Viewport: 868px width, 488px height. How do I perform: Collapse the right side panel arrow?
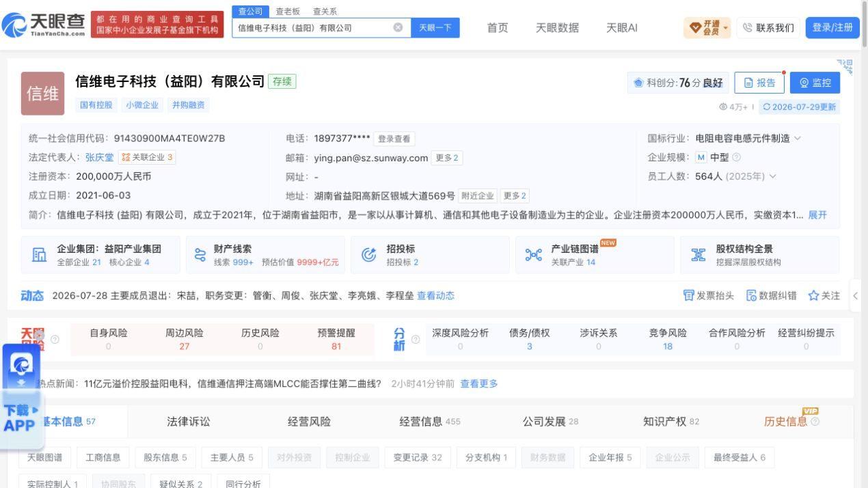tap(856, 296)
